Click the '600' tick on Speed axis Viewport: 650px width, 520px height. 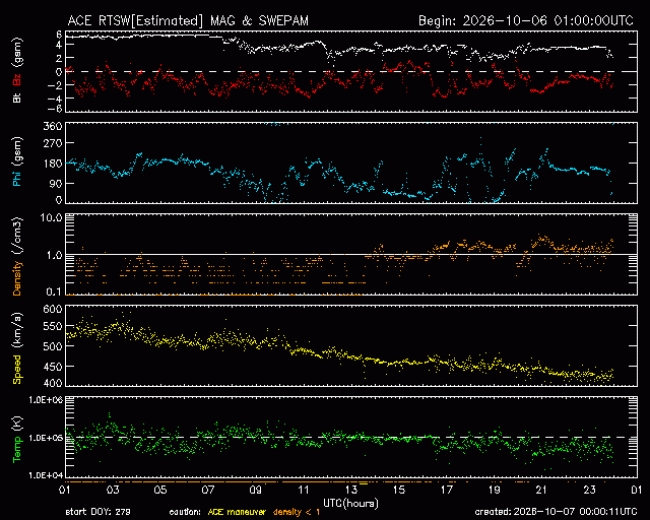53,309
